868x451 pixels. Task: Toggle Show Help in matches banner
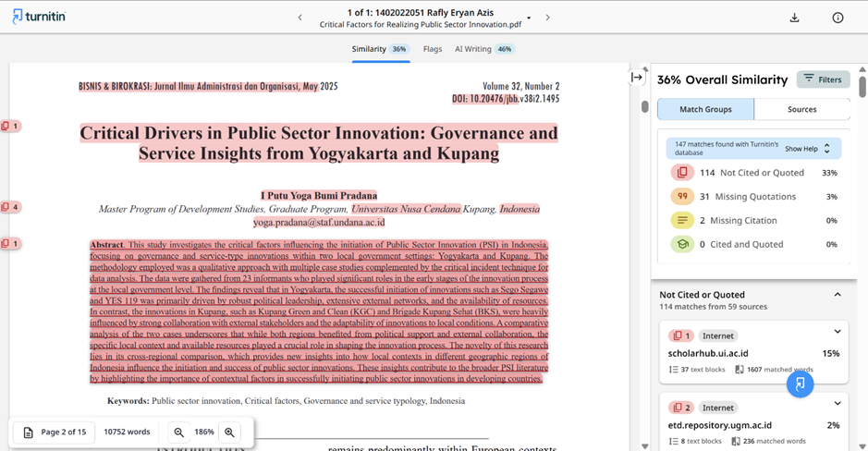808,149
